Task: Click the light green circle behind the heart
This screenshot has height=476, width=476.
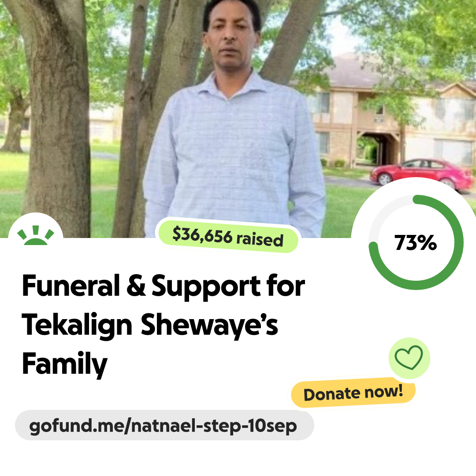Action: pos(409,358)
